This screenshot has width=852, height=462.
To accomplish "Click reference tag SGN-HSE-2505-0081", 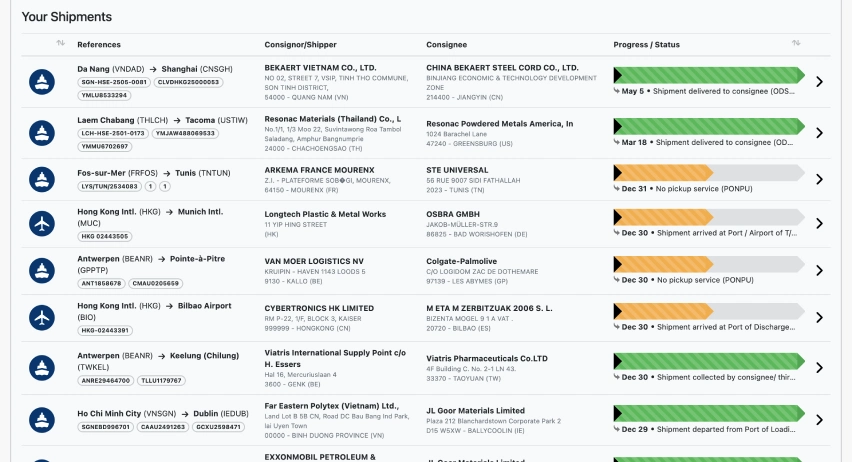I will tap(114, 82).
